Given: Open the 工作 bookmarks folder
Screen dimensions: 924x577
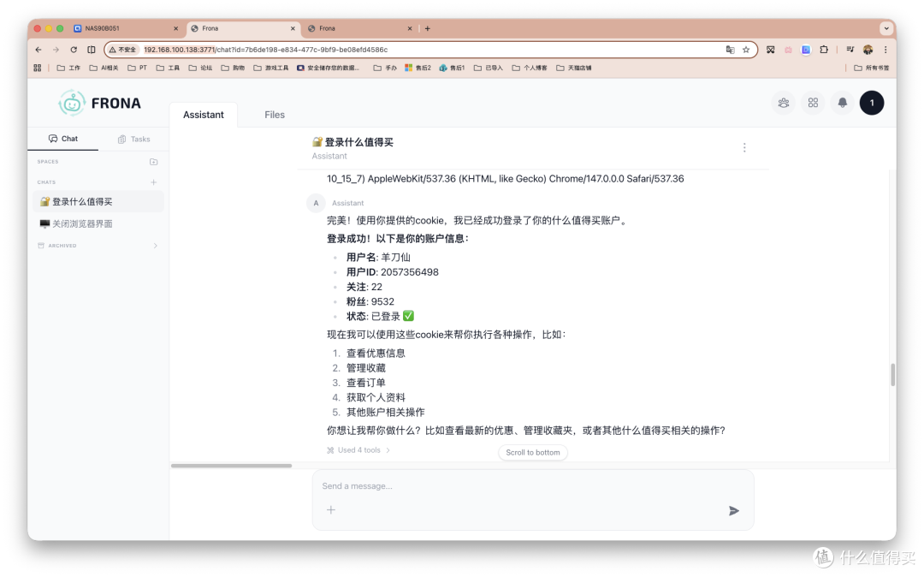Looking at the screenshot, I should click(x=68, y=68).
